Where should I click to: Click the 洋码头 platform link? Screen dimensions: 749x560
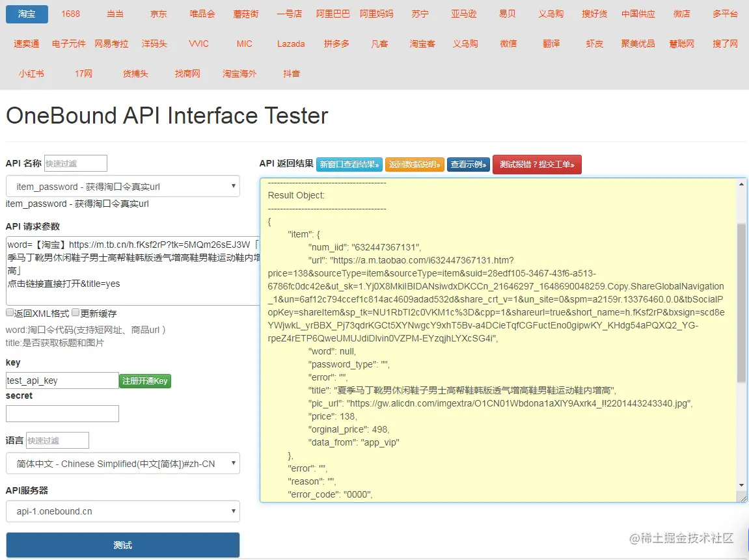[x=154, y=44]
